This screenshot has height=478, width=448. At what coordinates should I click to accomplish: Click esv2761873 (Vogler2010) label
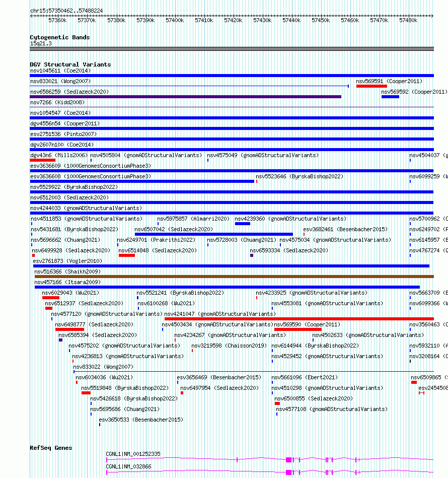click(x=67, y=261)
